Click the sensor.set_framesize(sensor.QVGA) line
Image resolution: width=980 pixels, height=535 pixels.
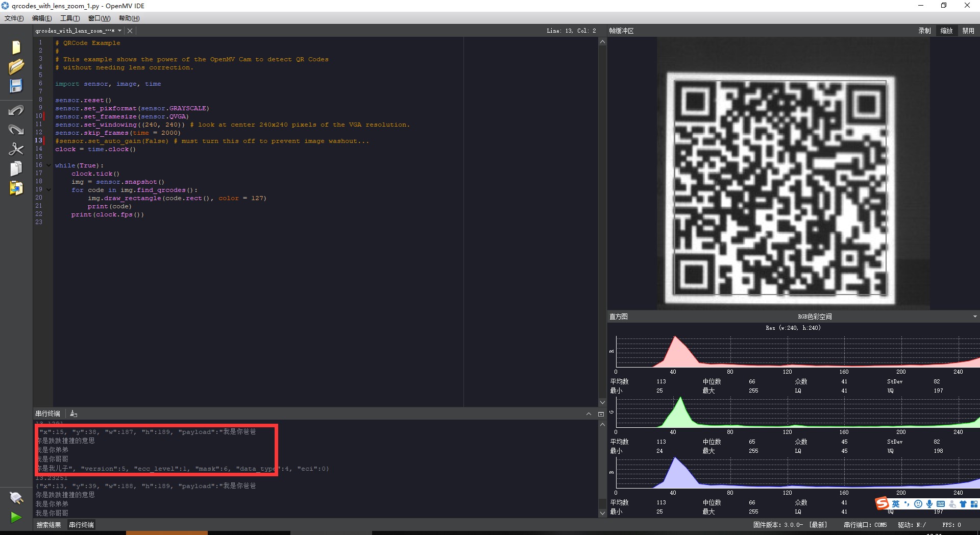(x=122, y=116)
